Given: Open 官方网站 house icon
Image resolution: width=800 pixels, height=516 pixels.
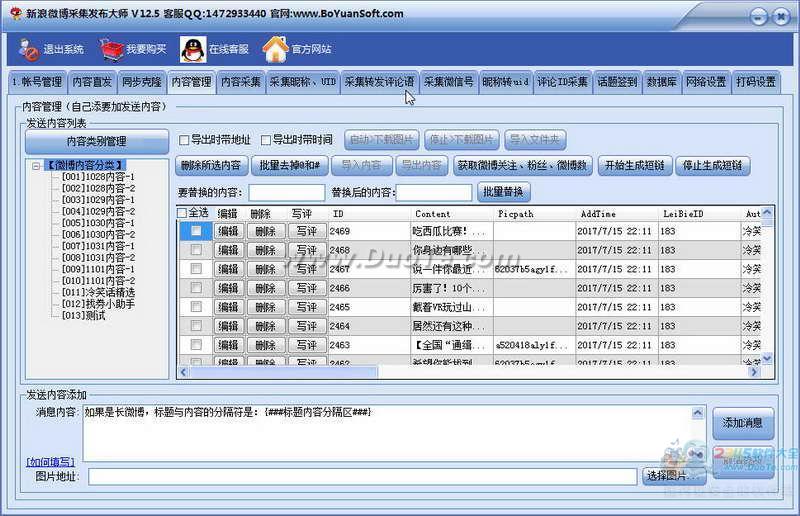Looking at the screenshot, I should (x=276, y=50).
